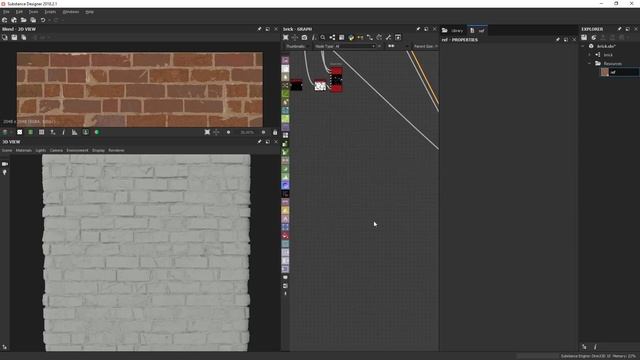The width and height of the screenshot is (640, 360).
Task: Select the Resources folder in Explorer
Action: coord(613,64)
